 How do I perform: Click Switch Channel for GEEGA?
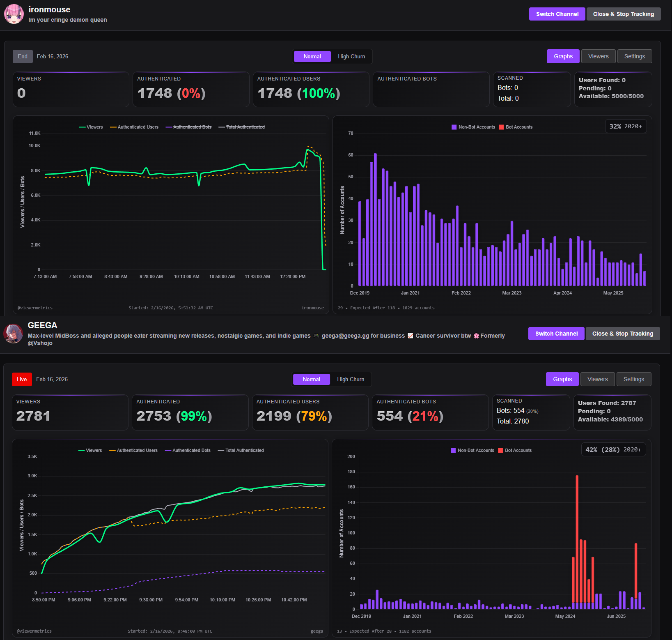556,334
